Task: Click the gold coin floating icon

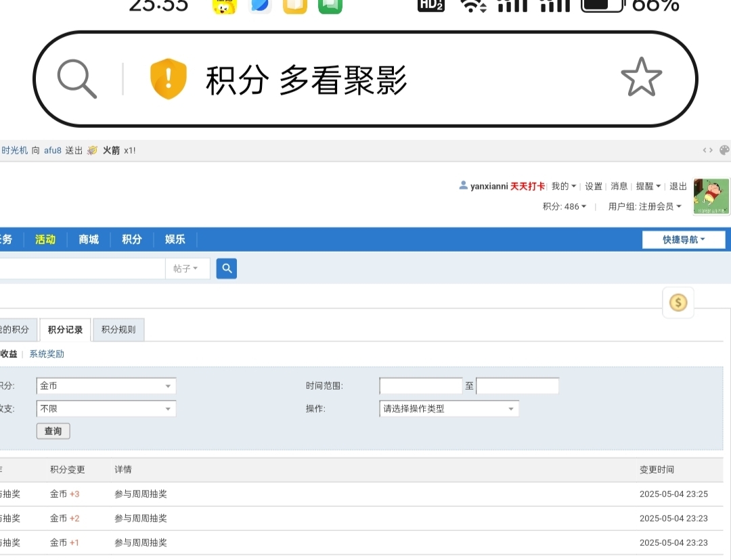Action: [x=678, y=302]
